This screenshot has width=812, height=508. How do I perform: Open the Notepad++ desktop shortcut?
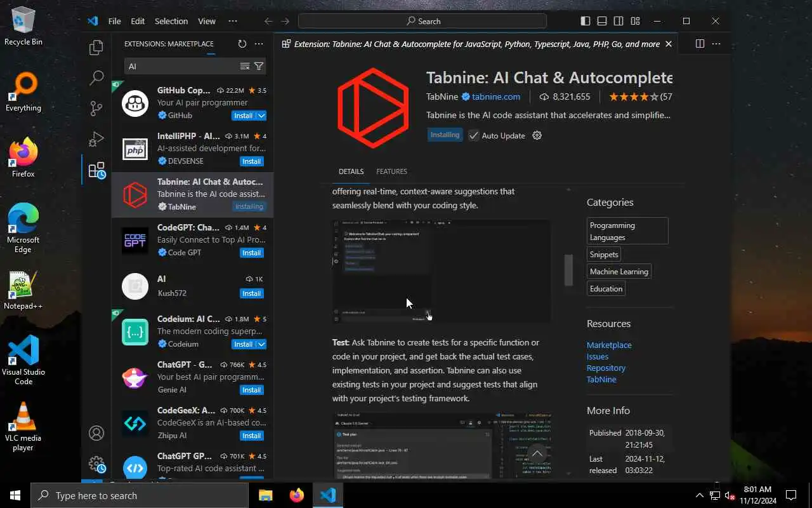pyautogui.click(x=23, y=291)
